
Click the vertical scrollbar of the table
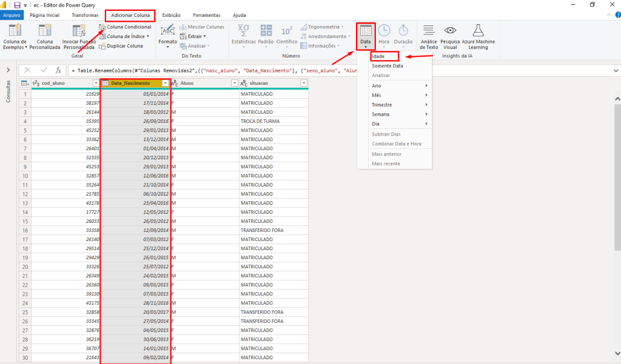617,182
